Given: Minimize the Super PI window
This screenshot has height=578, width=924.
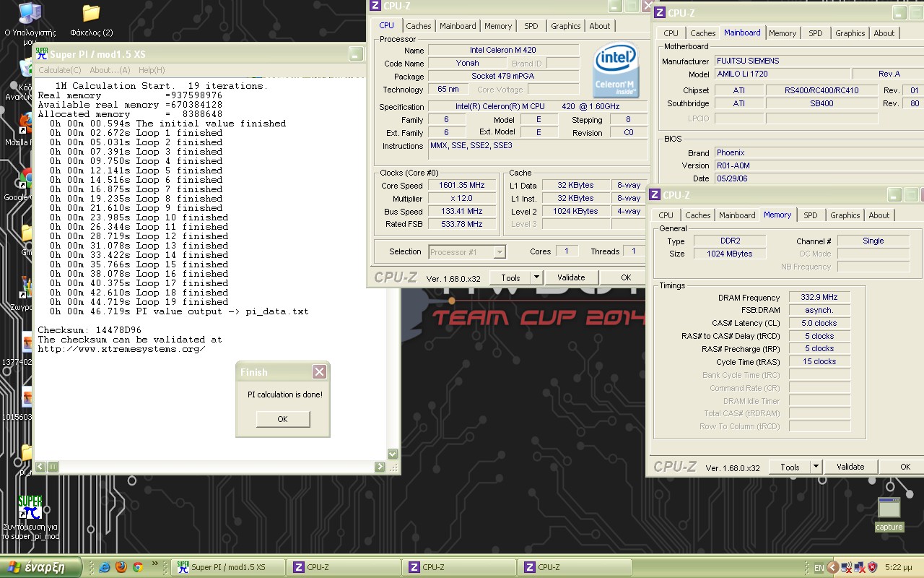Looking at the screenshot, I should click(x=356, y=54).
